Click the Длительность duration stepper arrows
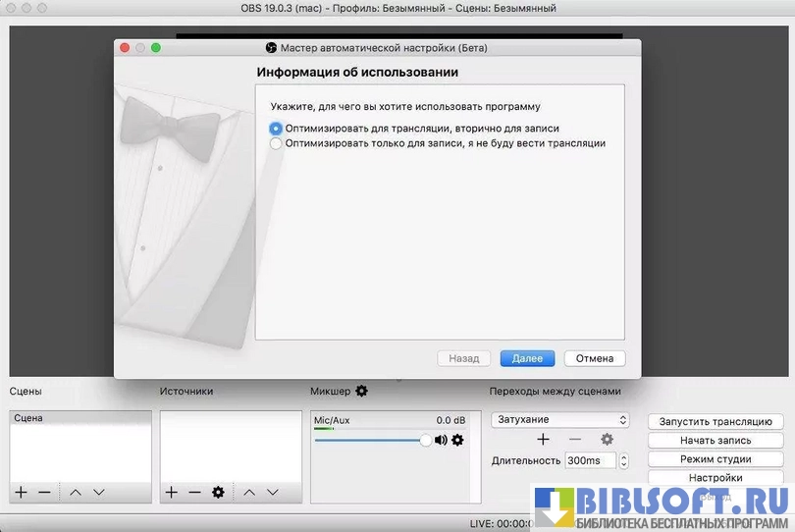Viewport: 795px width, 532px height. click(x=624, y=460)
